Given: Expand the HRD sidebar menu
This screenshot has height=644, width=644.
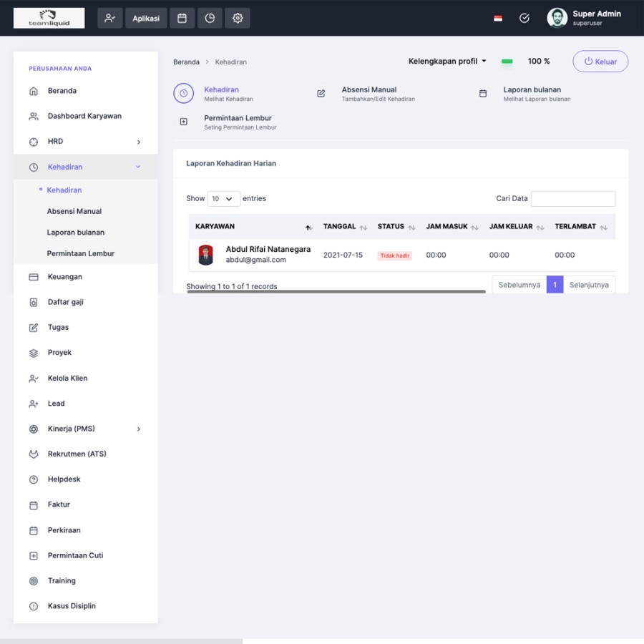Looking at the screenshot, I should coord(86,142).
